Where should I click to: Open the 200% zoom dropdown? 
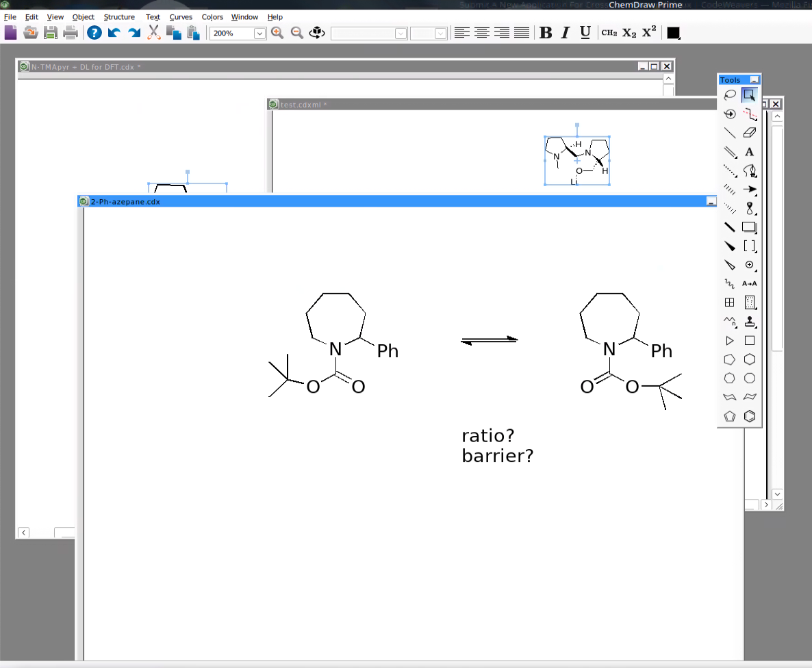pyautogui.click(x=258, y=33)
